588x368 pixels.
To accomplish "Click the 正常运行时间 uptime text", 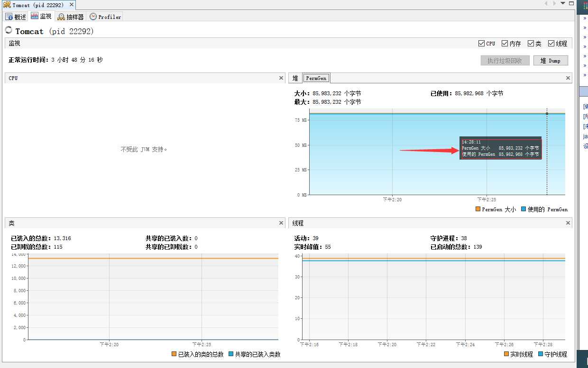I will (55, 60).
